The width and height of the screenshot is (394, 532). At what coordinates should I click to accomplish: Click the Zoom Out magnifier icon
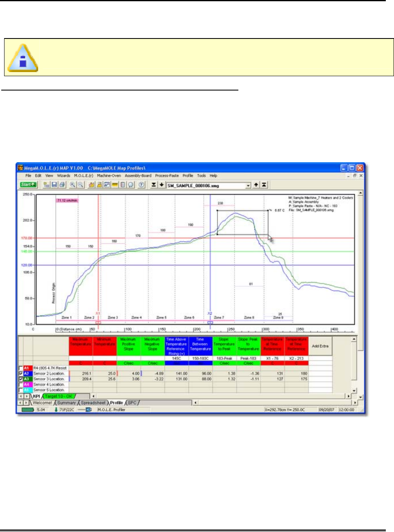click(x=80, y=185)
